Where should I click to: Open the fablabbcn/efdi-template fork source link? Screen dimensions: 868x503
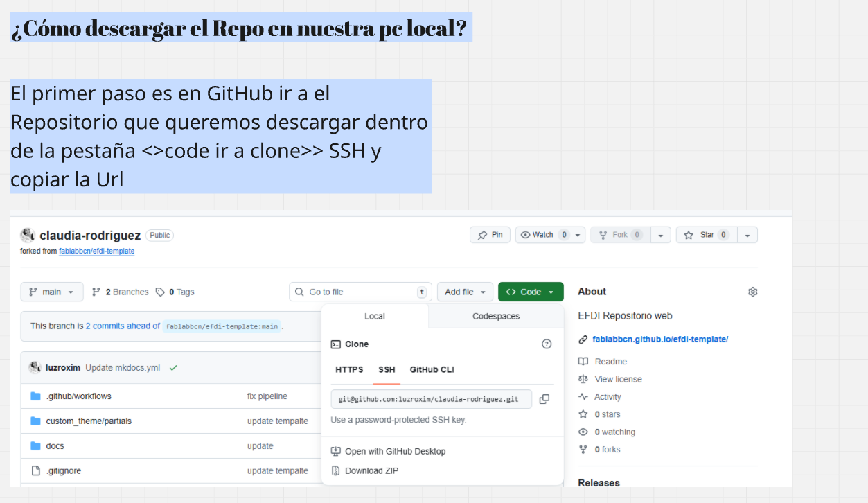[x=96, y=251]
